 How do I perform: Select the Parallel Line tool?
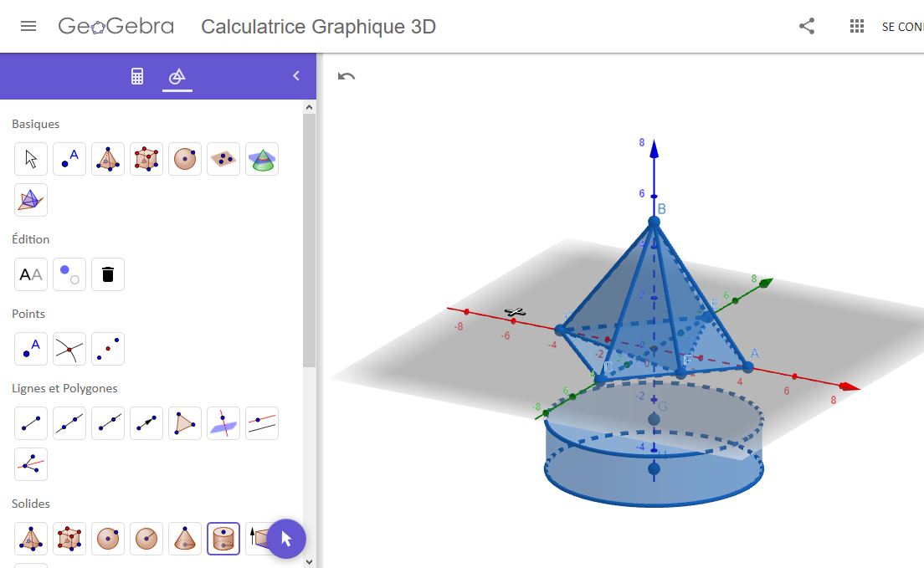point(262,423)
